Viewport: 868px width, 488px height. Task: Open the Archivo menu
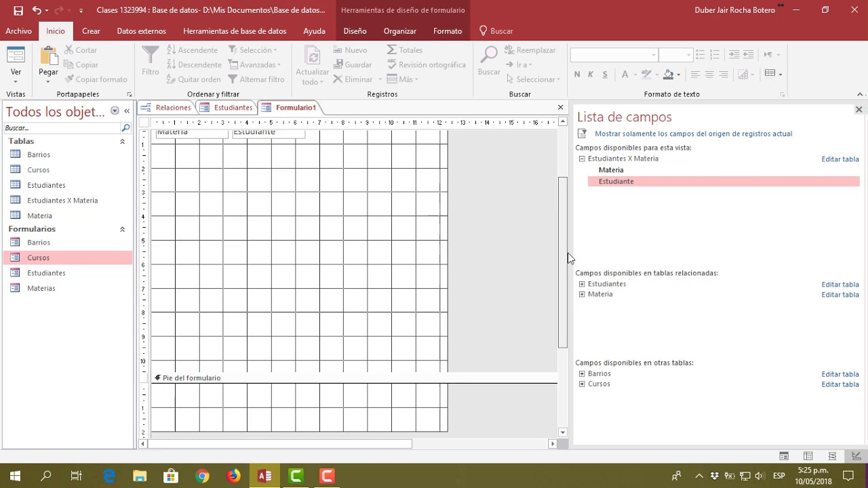coord(19,31)
